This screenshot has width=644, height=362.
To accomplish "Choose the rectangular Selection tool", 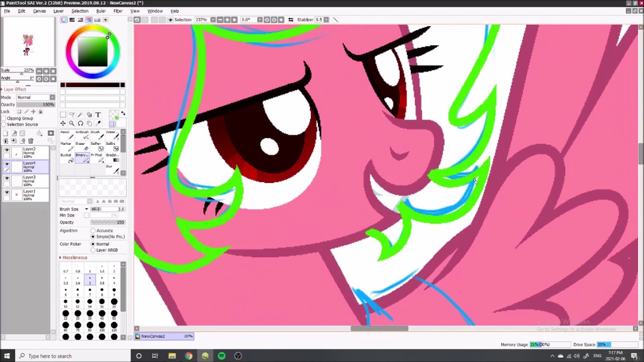I will tap(63, 115).
